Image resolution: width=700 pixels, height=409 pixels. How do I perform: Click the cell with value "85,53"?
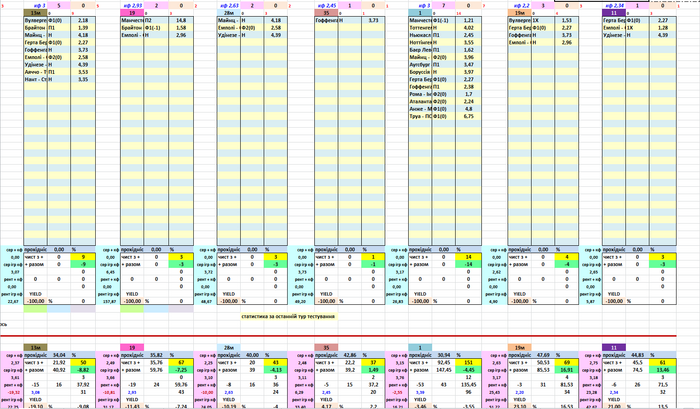[543, 370]
